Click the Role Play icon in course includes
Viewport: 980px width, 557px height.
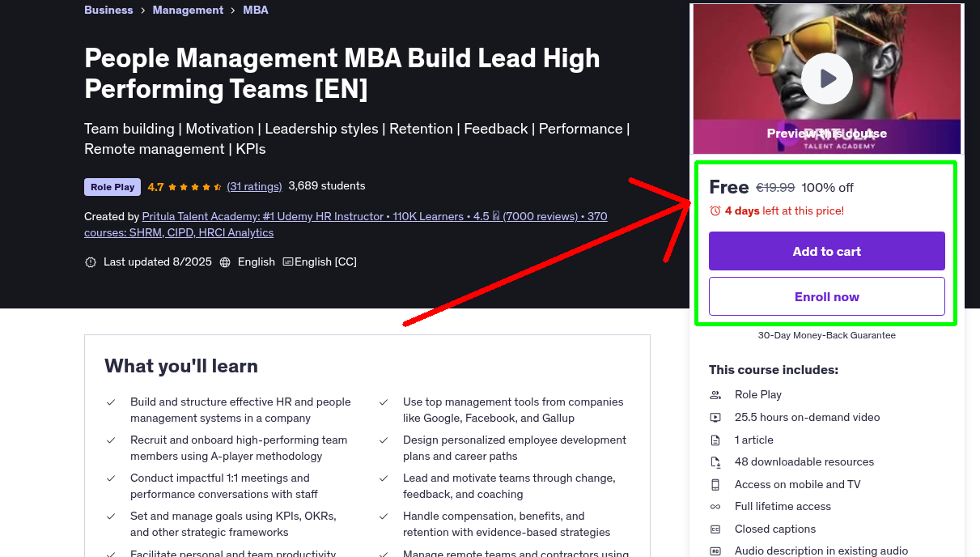(x=715, y=395)
